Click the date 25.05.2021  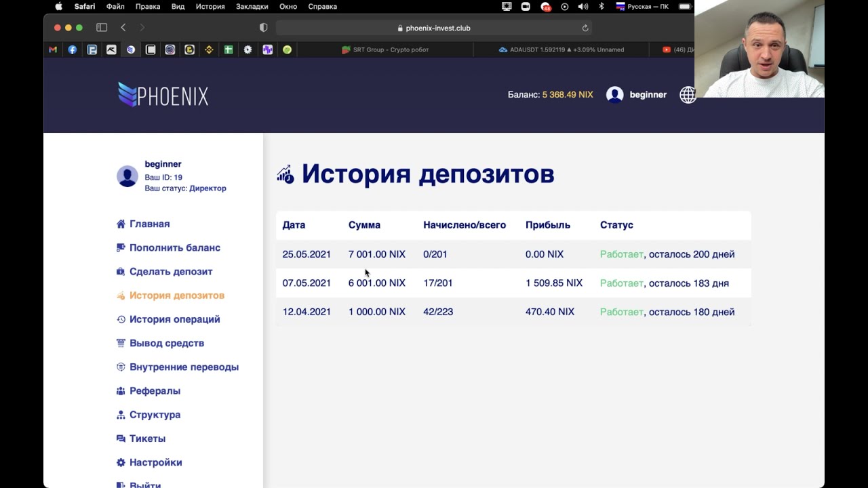tap(307, 254)
